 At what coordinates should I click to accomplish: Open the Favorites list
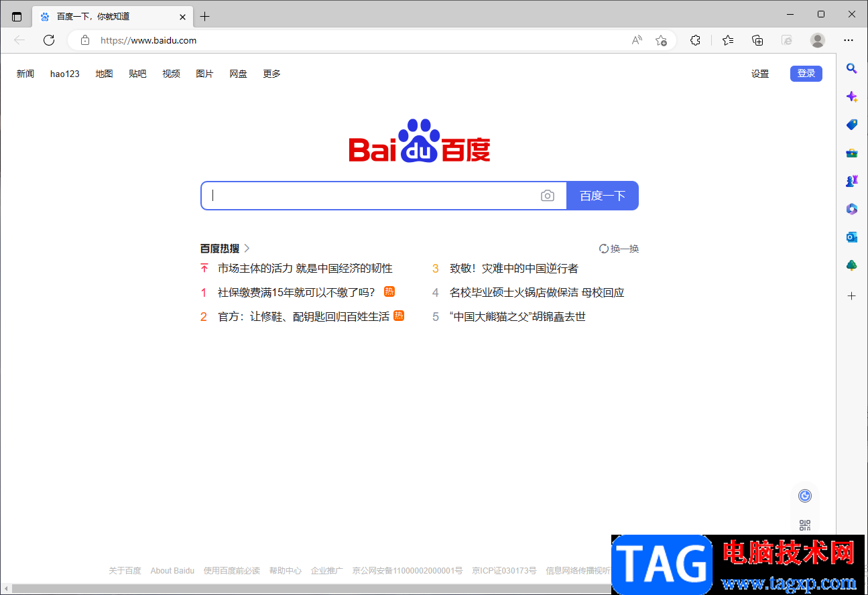[728, 40]
